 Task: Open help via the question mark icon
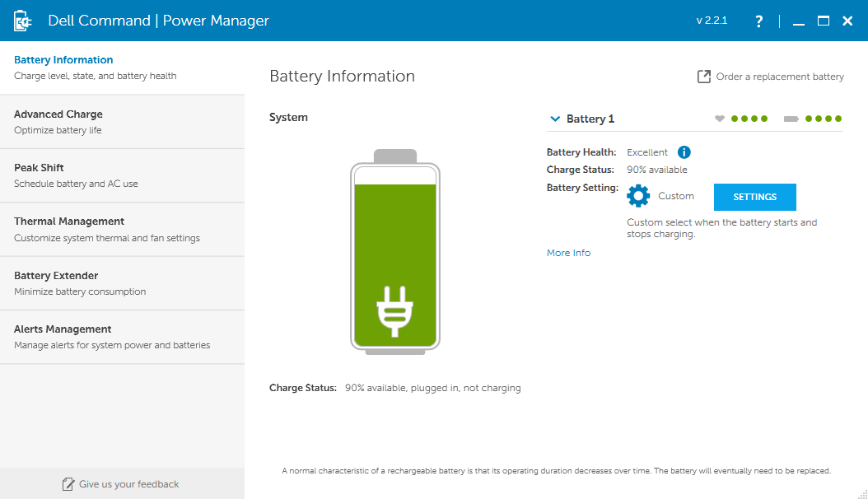click(x=758, y=21)
